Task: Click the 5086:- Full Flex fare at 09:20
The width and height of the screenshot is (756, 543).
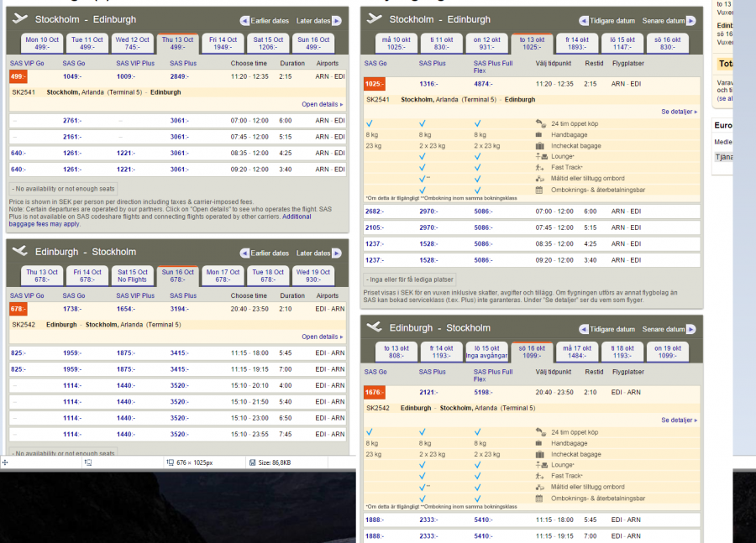Action: pyautogui.click(x=485, y=260)
